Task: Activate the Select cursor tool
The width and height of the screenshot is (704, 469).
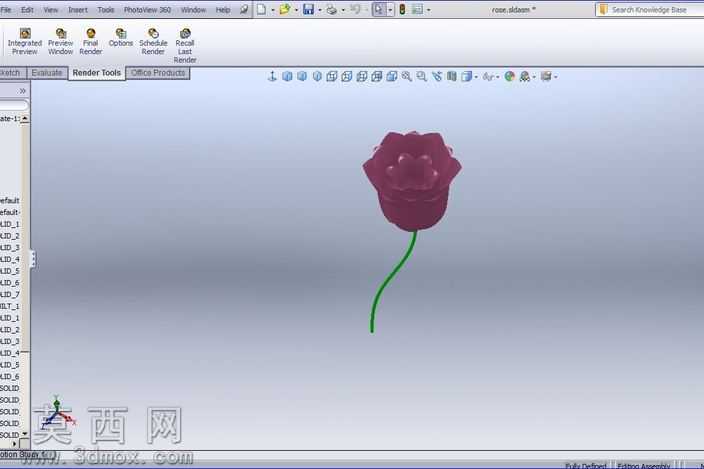Action: [378, 9]
